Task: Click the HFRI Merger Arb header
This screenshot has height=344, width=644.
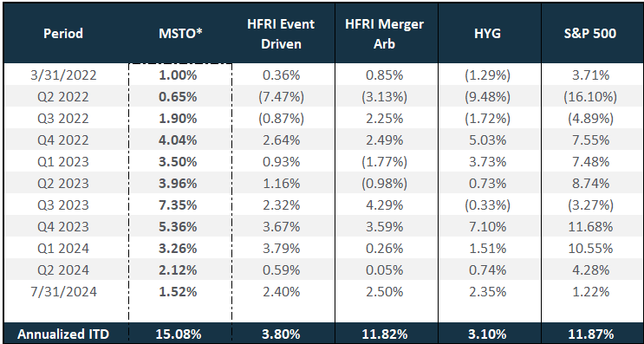Action: pyautogui.click(x=385, y=33)
